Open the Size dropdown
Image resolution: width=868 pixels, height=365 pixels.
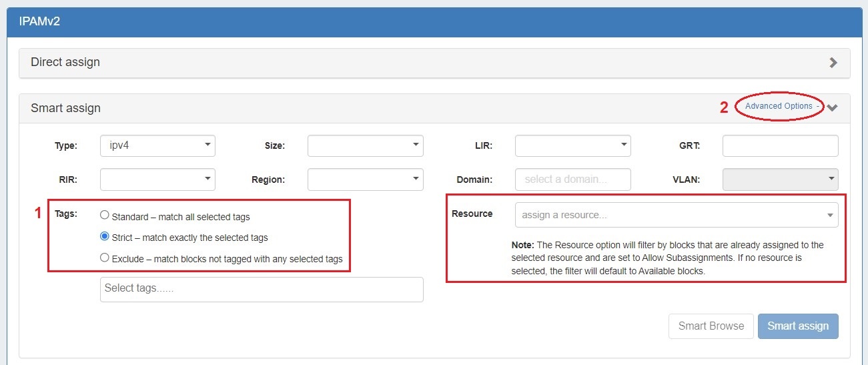click(365, 145)
